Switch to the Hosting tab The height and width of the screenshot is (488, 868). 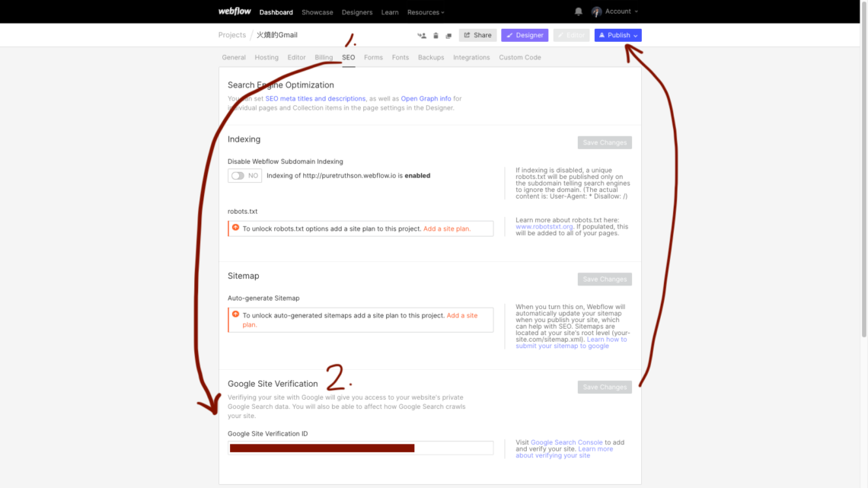click(266, 58)
